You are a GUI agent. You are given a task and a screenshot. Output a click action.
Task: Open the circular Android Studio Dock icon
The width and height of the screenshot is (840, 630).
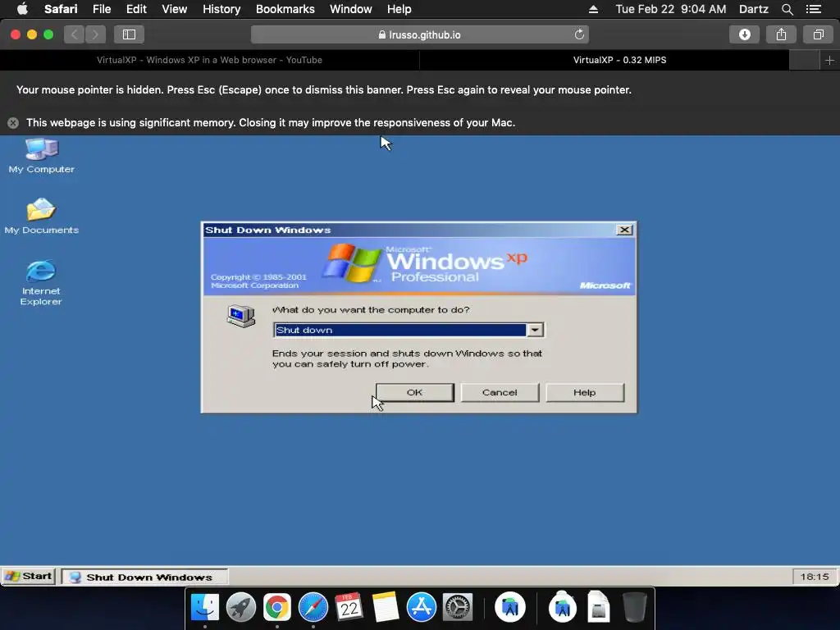tap(510, 608)
